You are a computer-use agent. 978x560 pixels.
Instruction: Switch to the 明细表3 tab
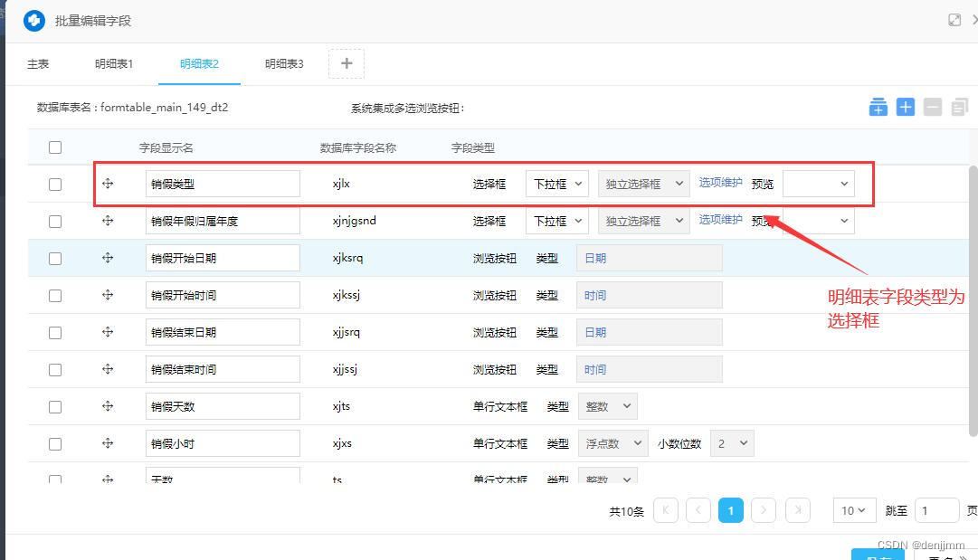point(283,63)
